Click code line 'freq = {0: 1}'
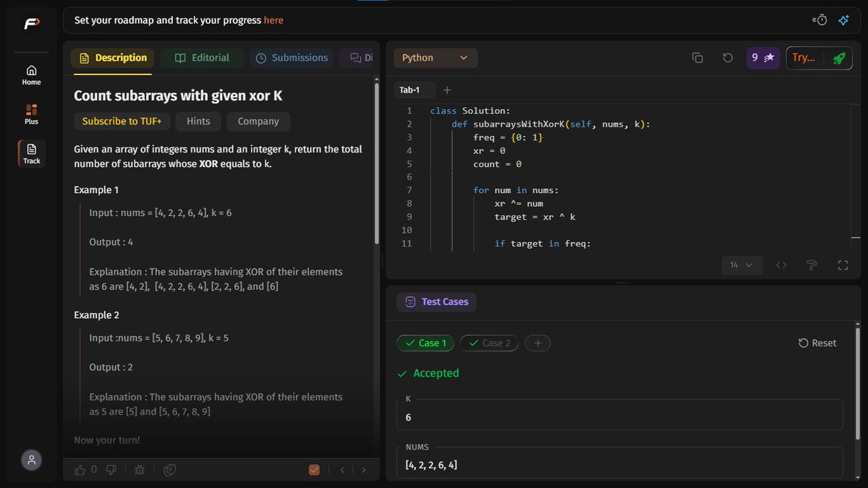Image resolution: width=868 pixels, height=488 pixels. point(508,137)
